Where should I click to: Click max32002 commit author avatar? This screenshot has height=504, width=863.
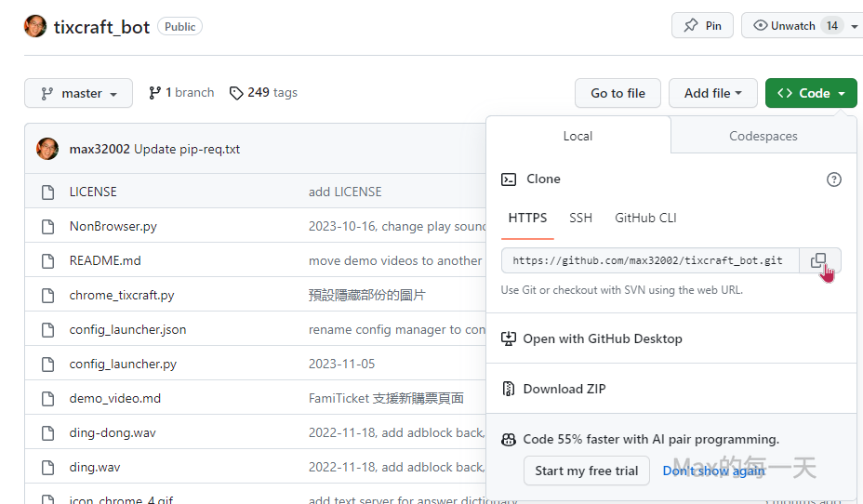(47, 149)
